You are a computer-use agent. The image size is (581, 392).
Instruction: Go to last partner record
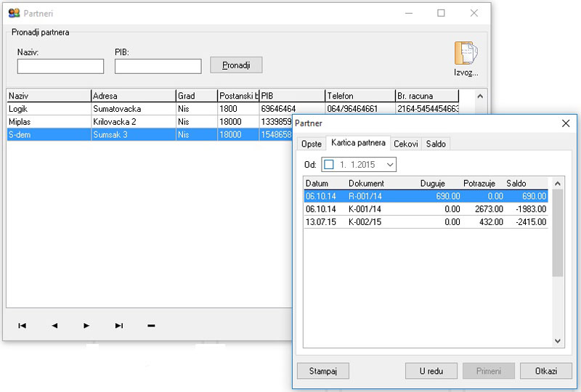(119, 326)
